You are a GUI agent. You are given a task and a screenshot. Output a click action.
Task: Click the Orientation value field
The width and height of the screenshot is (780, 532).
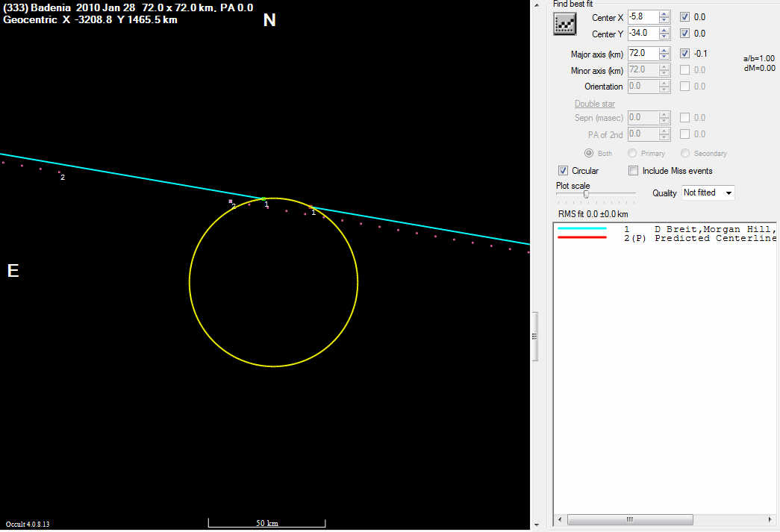pos(643,86)
